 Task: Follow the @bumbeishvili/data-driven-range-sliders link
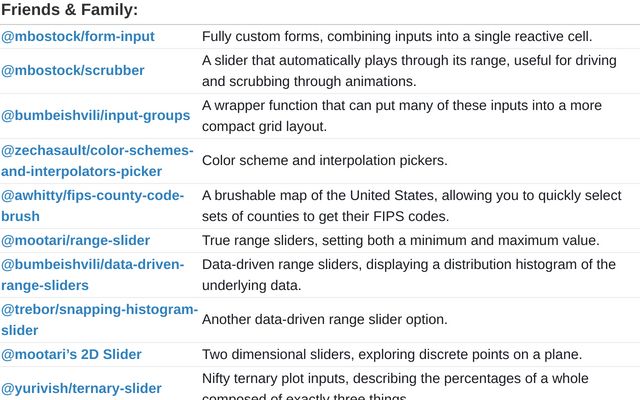click(x=92, y=274)
